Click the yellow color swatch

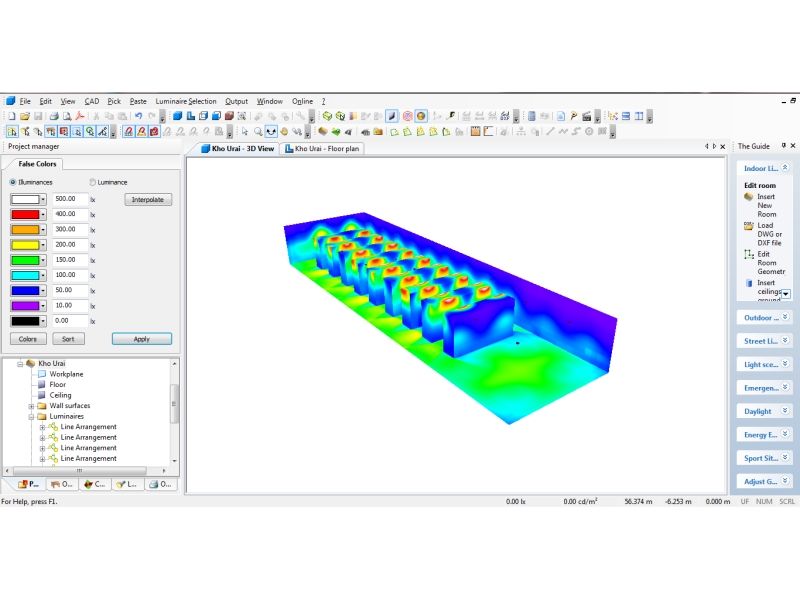click(x=24, y=244)
